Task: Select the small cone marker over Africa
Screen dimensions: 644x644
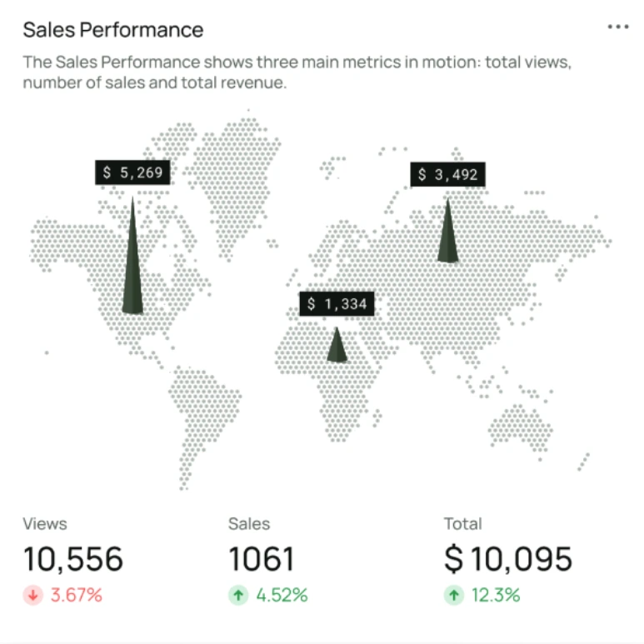Action: click(337, 346)
